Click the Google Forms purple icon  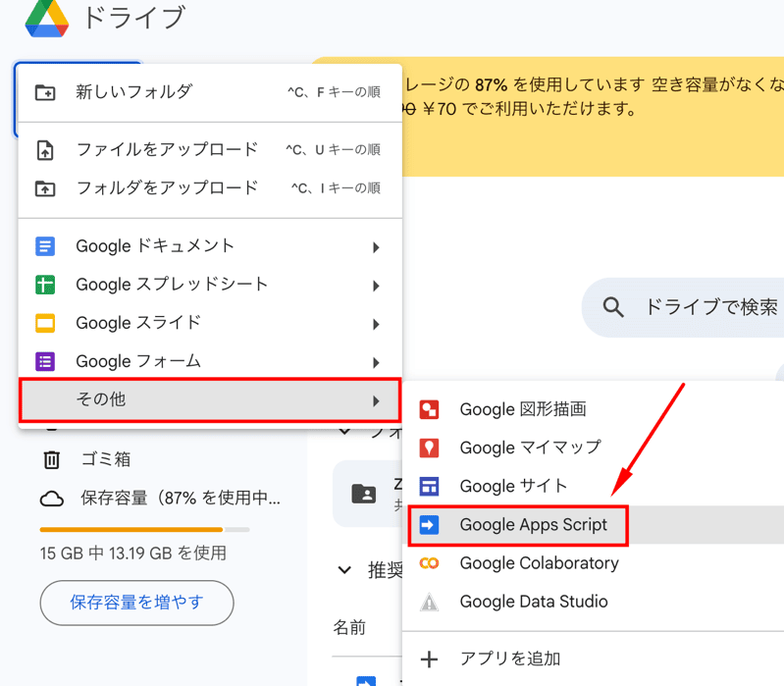click(45, 361)
